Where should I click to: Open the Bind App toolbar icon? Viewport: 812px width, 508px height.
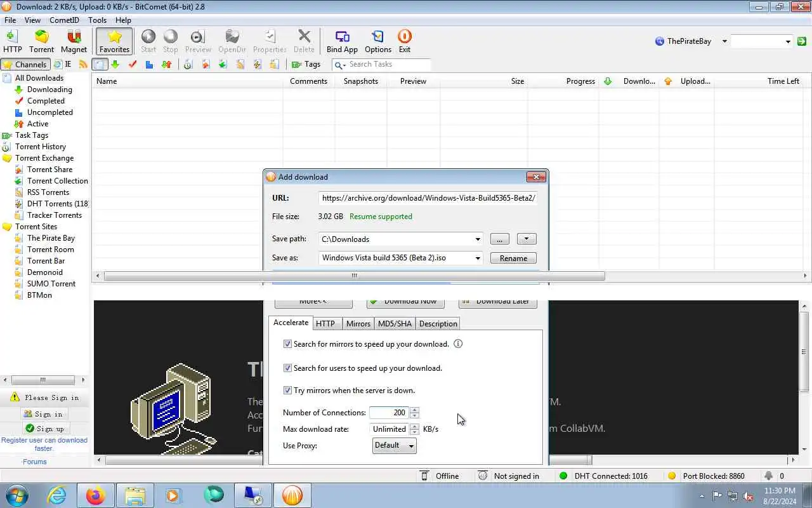coord(342,41)
